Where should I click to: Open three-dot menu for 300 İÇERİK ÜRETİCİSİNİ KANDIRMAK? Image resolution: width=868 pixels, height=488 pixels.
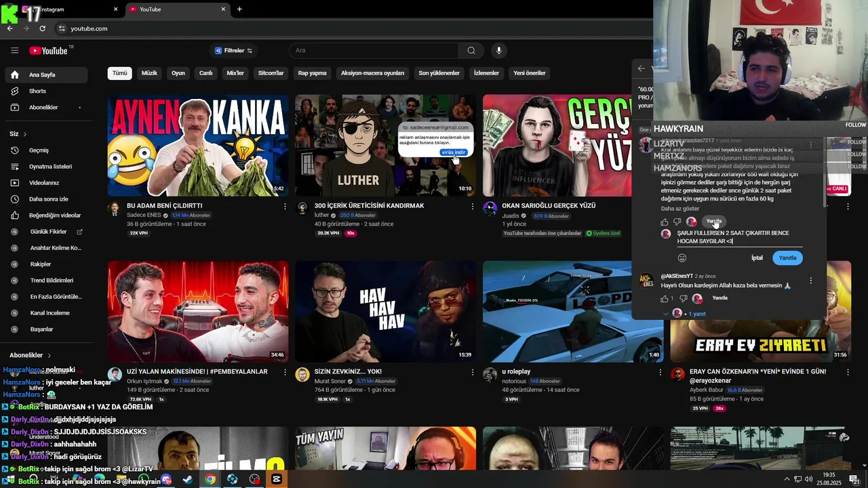[473, 206]
